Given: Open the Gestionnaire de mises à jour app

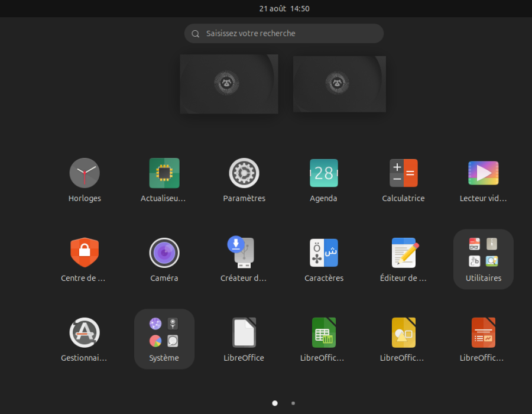Looking at the screenshot, I should [85, 332].
